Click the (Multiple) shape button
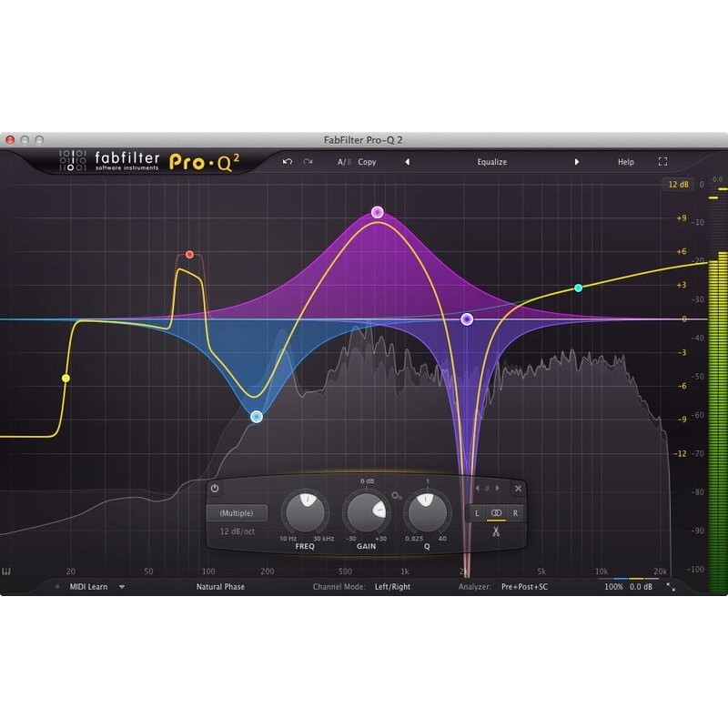Viewport: 728px width, 728px height. tap(237, 512)
